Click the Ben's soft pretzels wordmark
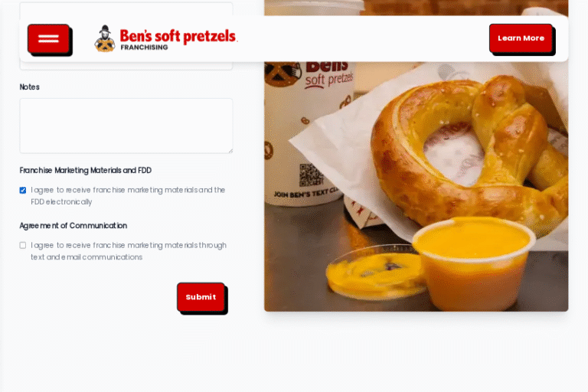The width and height of the screenshot is (588, 392). click(178, 36)
